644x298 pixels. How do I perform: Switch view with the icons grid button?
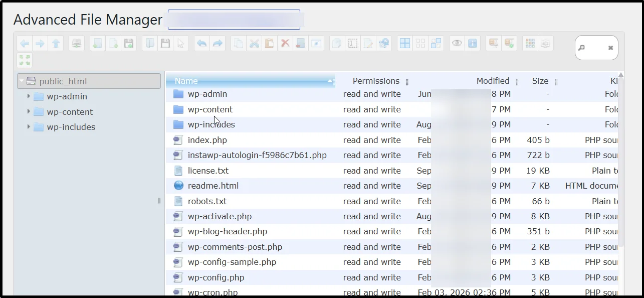coord(530,44)
